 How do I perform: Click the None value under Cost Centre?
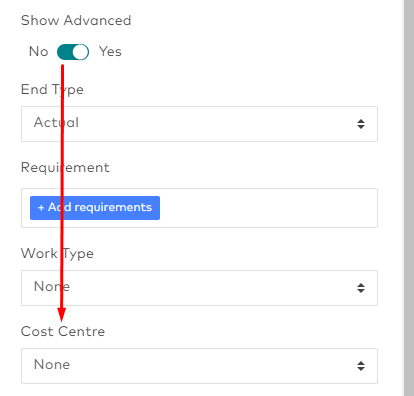[x=52, y=364]
